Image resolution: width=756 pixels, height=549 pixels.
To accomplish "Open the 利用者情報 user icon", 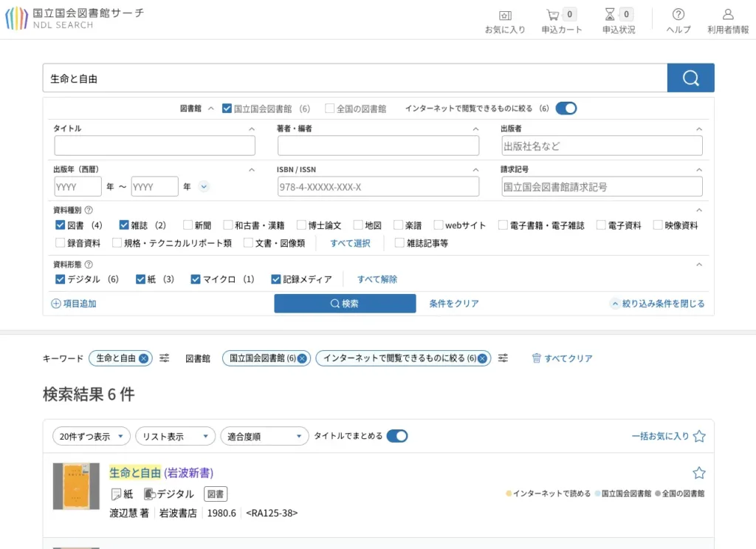I will tap(728, 15).
